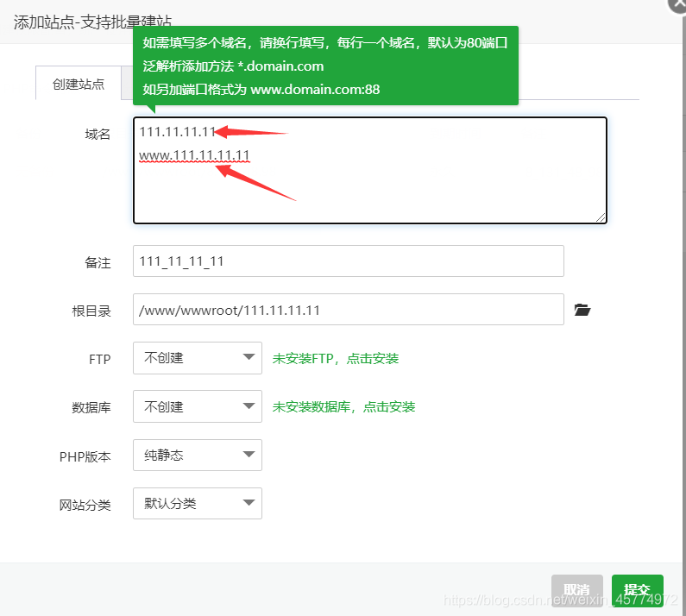Click the www.111.11.11.11 domain line

click(x=194, y=155)
